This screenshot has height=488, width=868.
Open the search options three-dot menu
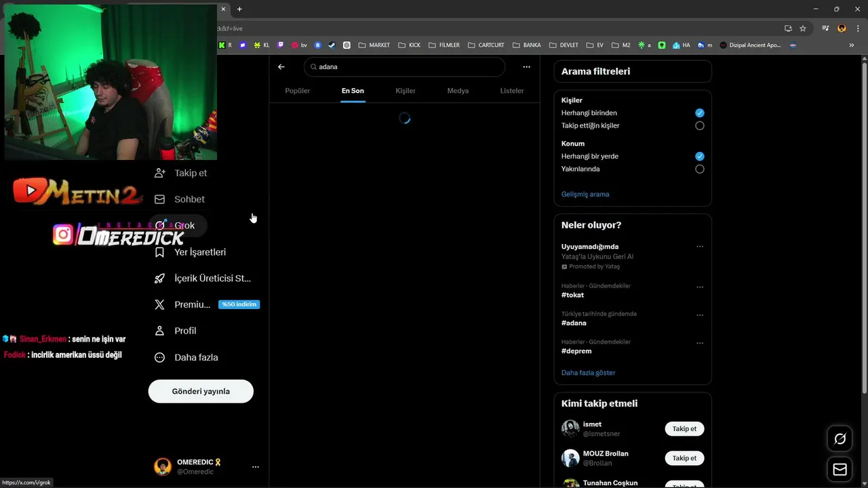(526, 67)
